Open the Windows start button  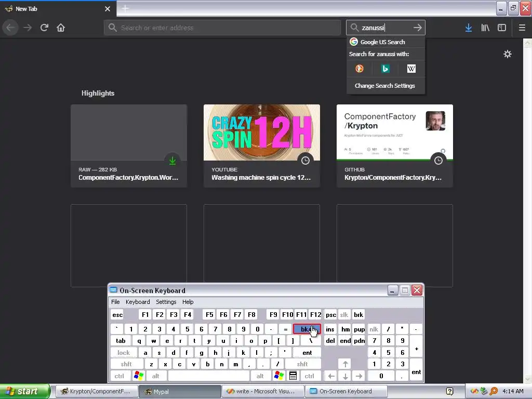25,391
